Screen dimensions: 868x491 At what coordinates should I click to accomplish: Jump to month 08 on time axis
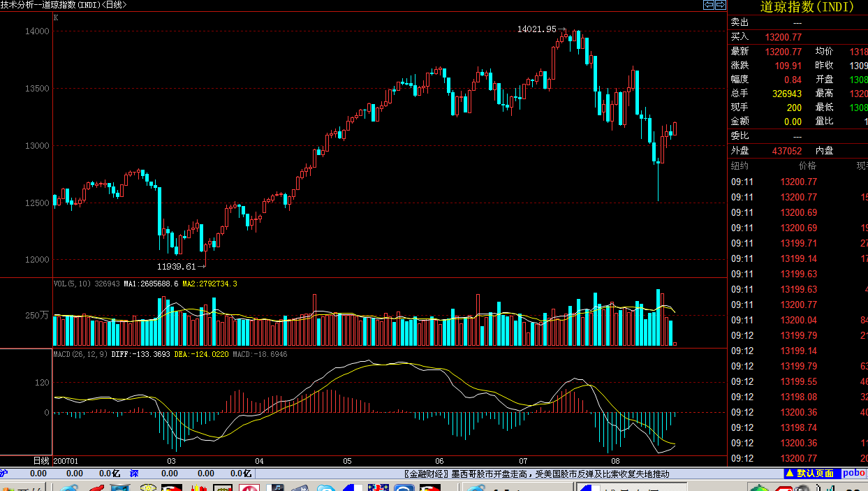615,462
